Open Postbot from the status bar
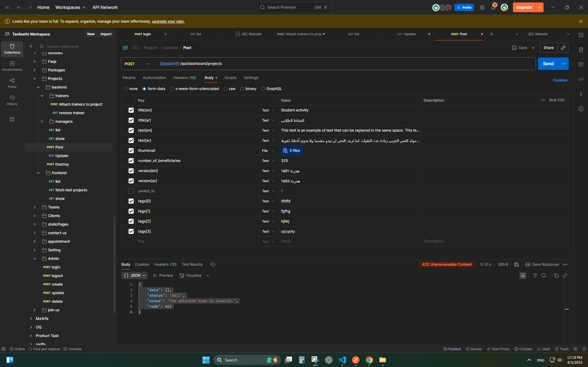588x367 pixels. [452, 349]
